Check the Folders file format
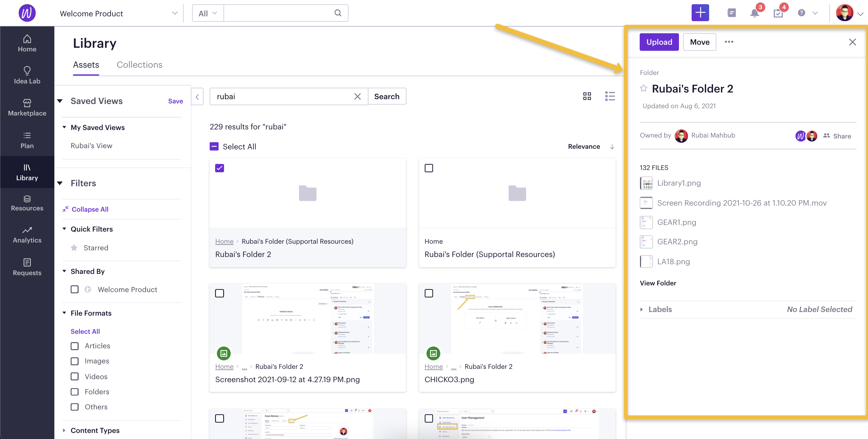 click(75, 392)
